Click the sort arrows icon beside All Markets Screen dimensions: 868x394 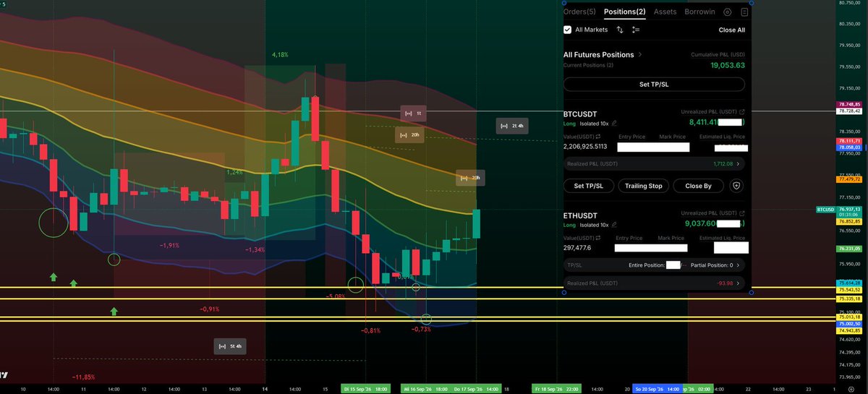(620, 30)
